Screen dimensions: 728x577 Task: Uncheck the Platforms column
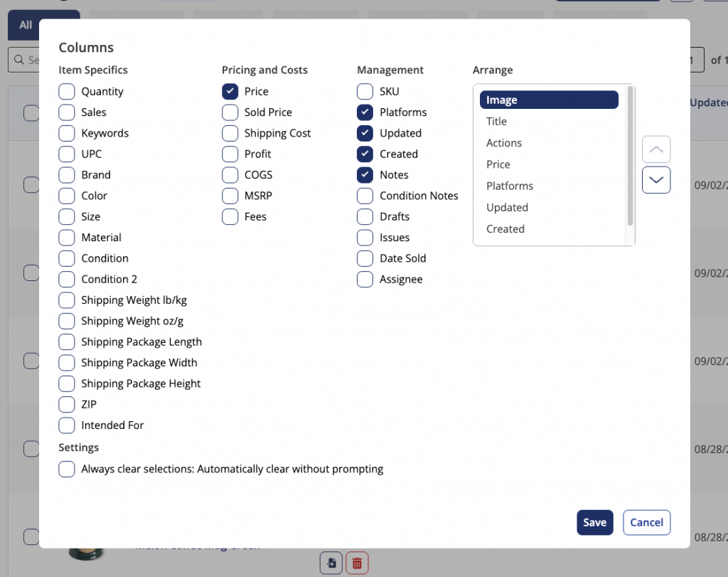click(x=365, y=112)
